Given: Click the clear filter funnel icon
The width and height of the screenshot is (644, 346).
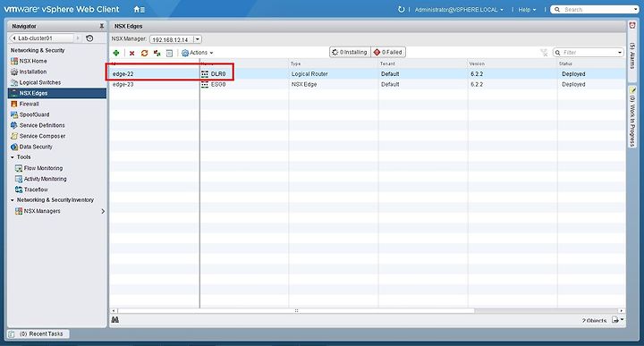Looking at the screenshot, I should click(x=544, y=53).
